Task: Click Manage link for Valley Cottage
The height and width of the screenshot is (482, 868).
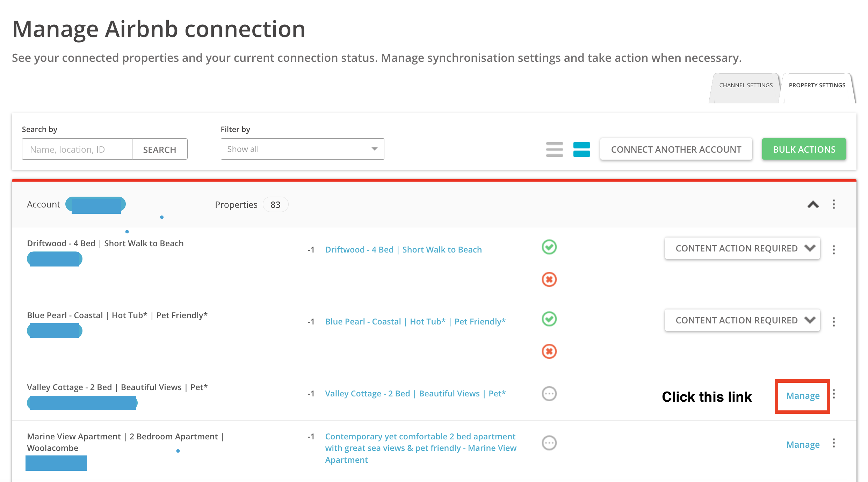Action: pyautogui.click(x=803, y=396)
